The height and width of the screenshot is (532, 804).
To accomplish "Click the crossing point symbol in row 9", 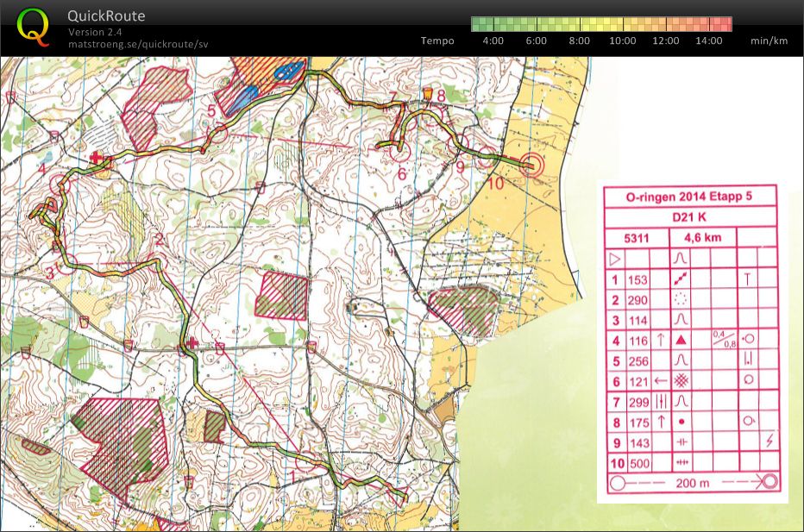I will pyautogui.click(x=681, y=441).
